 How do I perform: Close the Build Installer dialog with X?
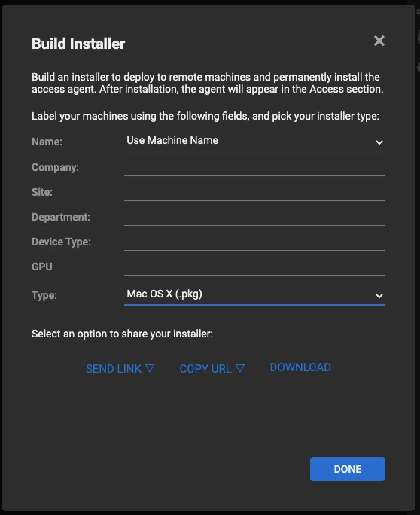coord(379,41)
